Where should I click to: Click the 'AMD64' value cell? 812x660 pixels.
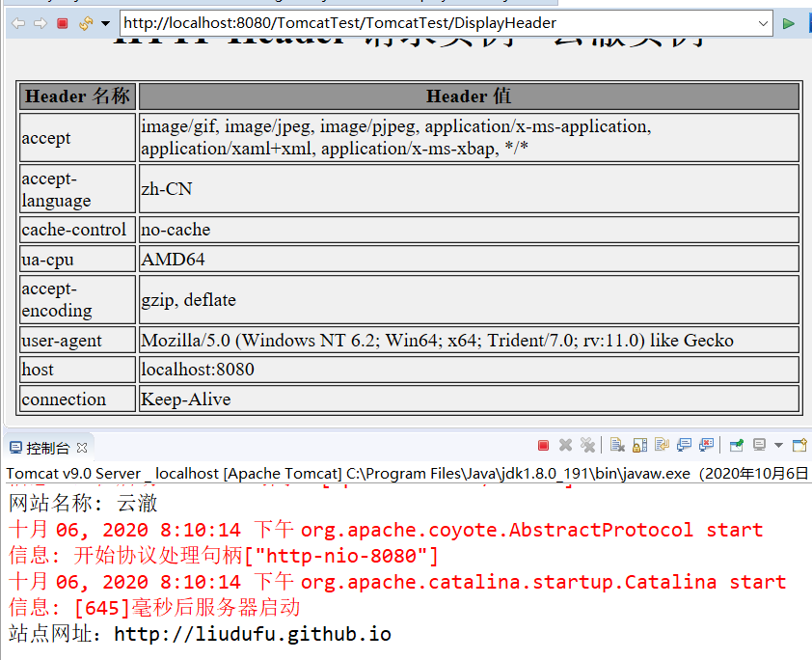click(470, 259)
